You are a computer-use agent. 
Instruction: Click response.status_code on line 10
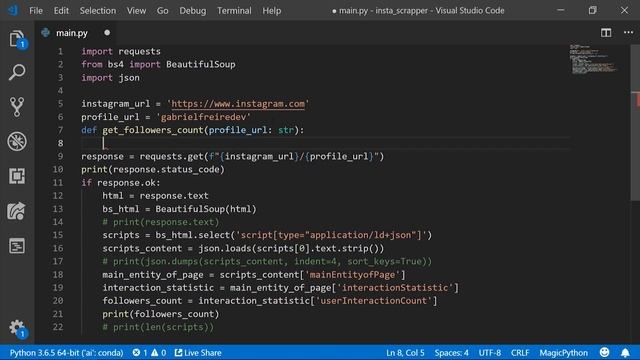click(166, 169)
